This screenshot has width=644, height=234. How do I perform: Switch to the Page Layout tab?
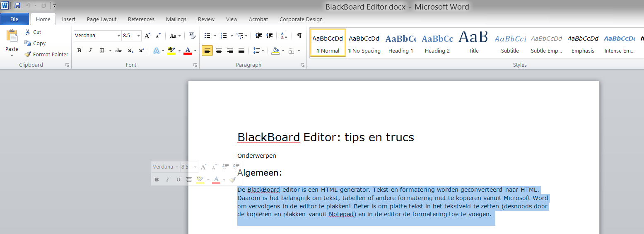pyautogui.click(x=101, y=19)
